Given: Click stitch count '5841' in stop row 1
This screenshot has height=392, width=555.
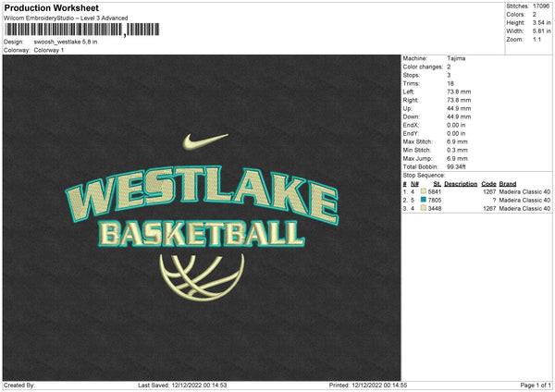Looking at the screenshot, I should point(435,191).
